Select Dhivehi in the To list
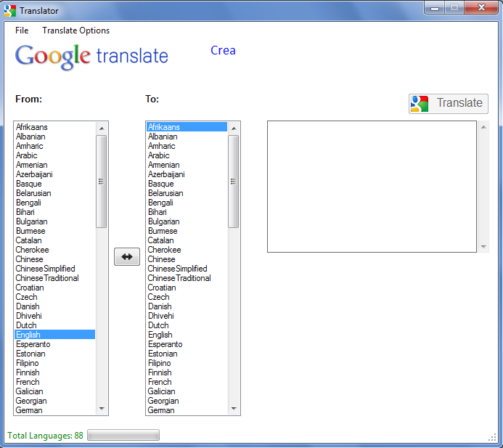 click(x=187, y=316)
